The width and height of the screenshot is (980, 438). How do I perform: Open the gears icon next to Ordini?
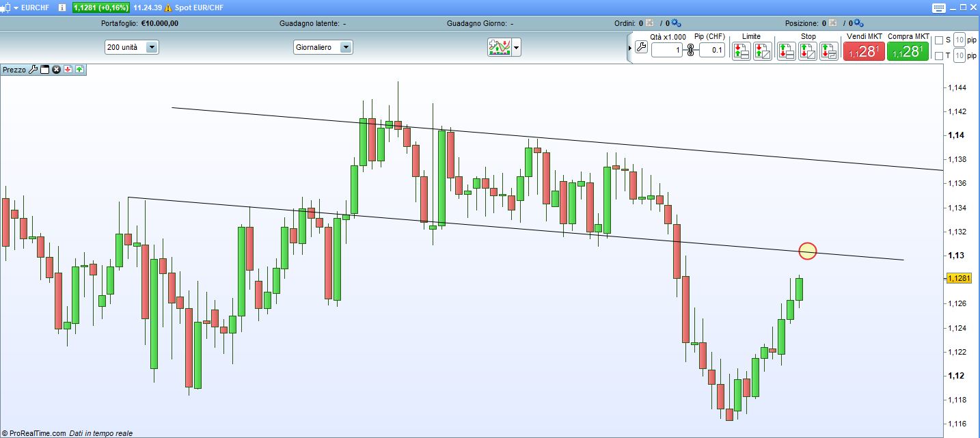pyautogui.click(x=676, y=23)
